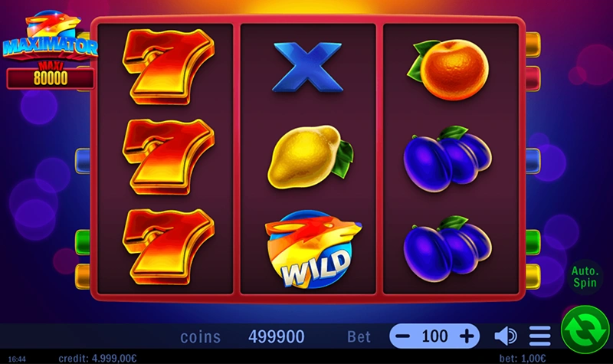Click the bet value 100 field
613x364 pixels.
(434, 336)
